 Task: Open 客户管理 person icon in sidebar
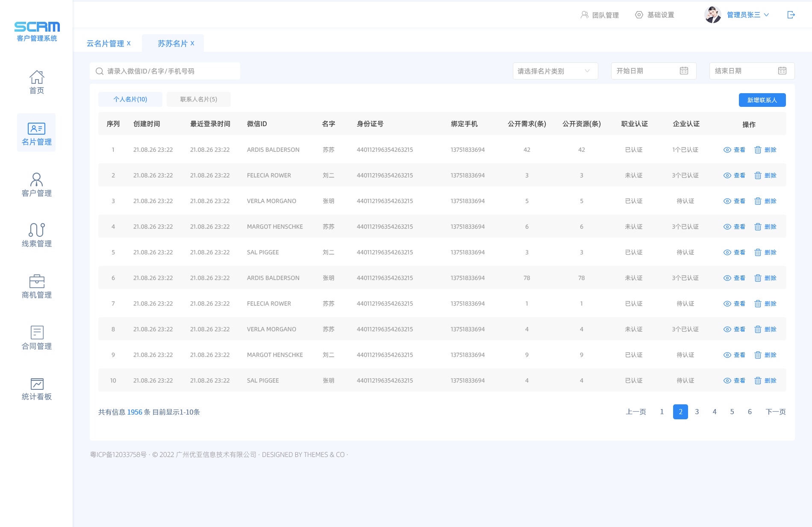pos(37,179)
